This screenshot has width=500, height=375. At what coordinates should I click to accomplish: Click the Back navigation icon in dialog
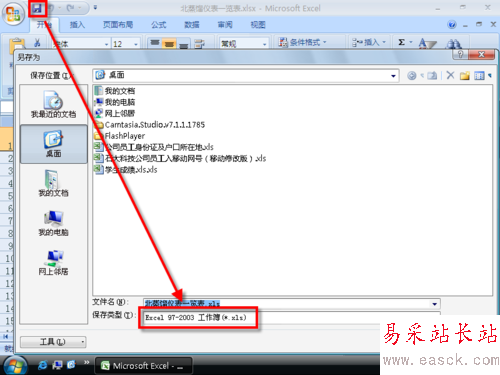tap(412, 76)
